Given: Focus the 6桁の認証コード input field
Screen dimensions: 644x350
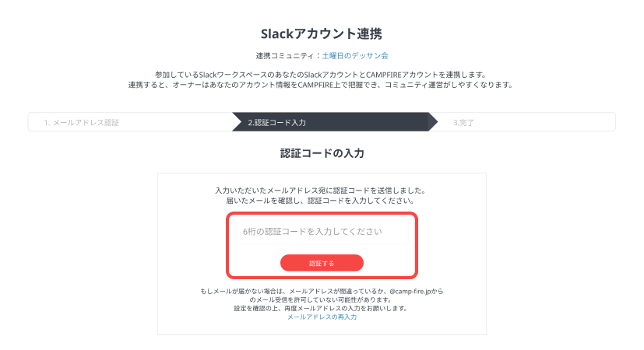Looking at the screenshot, I should (x=321, y=231).
